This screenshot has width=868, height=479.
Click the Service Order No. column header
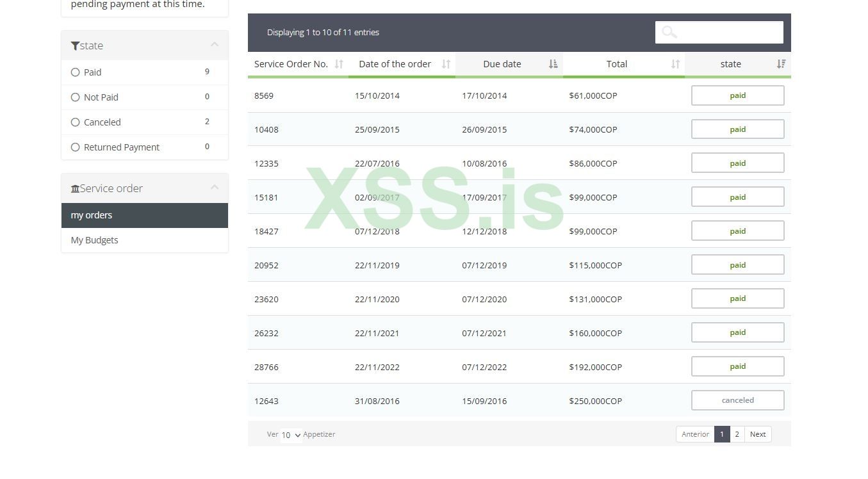click(291, 64)
